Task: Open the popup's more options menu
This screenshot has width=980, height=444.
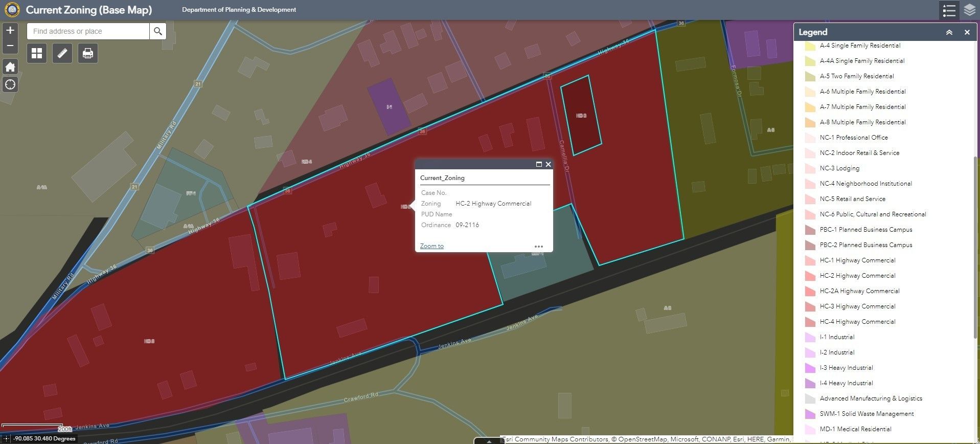Action: click(538, 247)
